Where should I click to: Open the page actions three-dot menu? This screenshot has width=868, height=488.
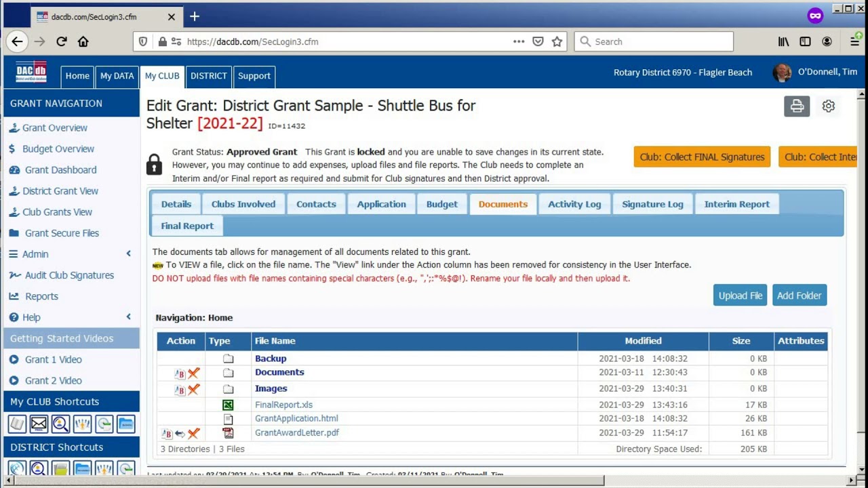coord(519,41)
